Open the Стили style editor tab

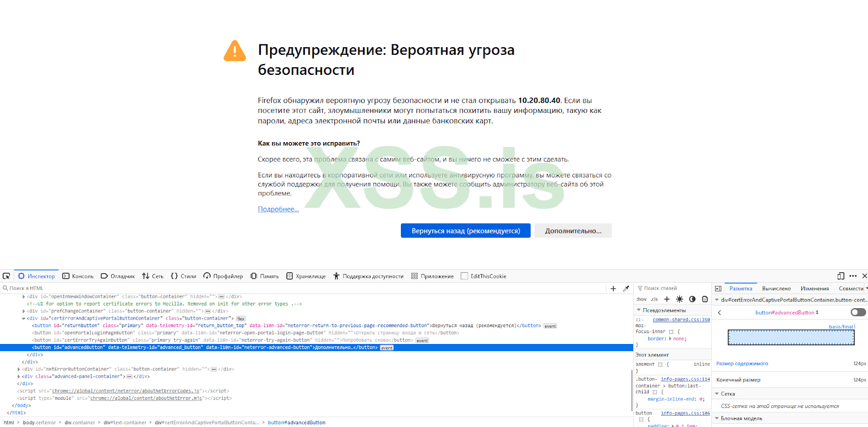click(183, 276)
